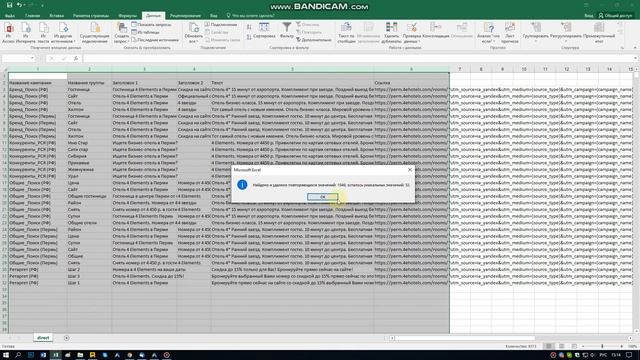Image resolution: width=640 pixels, height=360 pixels.
Task: Open From Other Sources (Из других источников) dropdown
Action: (x=63, y=33)
